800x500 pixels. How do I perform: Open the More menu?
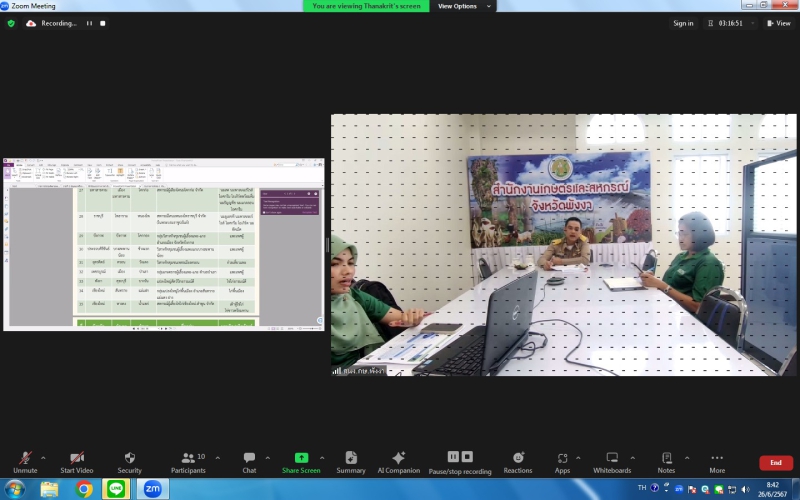[x=717, y=461]
